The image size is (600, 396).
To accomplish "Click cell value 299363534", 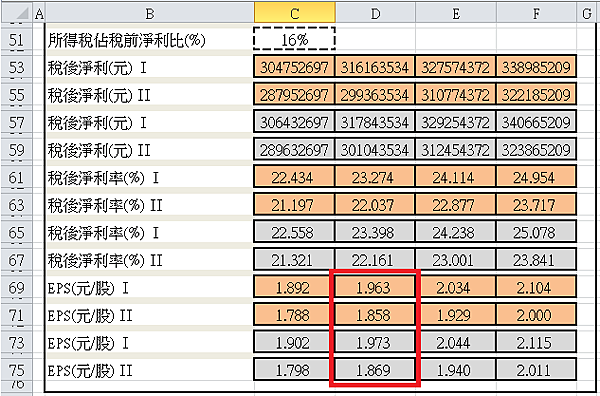I will point(375,95).
